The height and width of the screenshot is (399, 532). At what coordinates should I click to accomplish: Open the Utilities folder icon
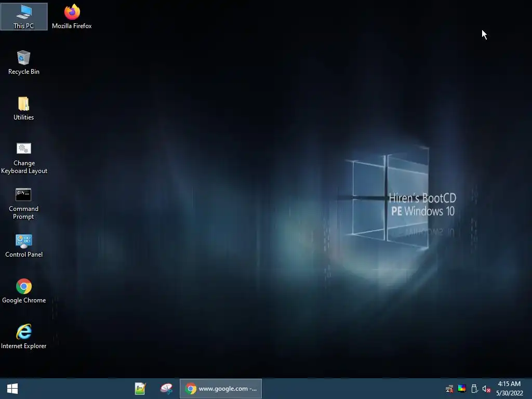24,108
